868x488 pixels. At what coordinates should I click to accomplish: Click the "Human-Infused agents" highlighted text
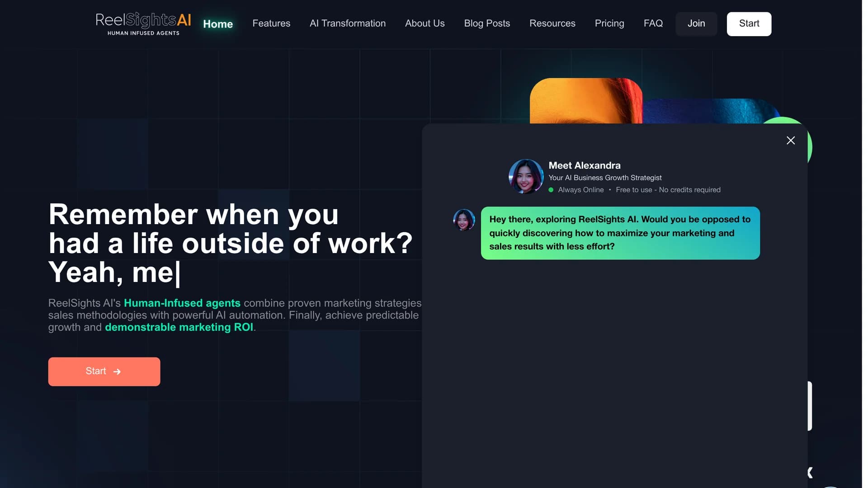coord(182,303)
